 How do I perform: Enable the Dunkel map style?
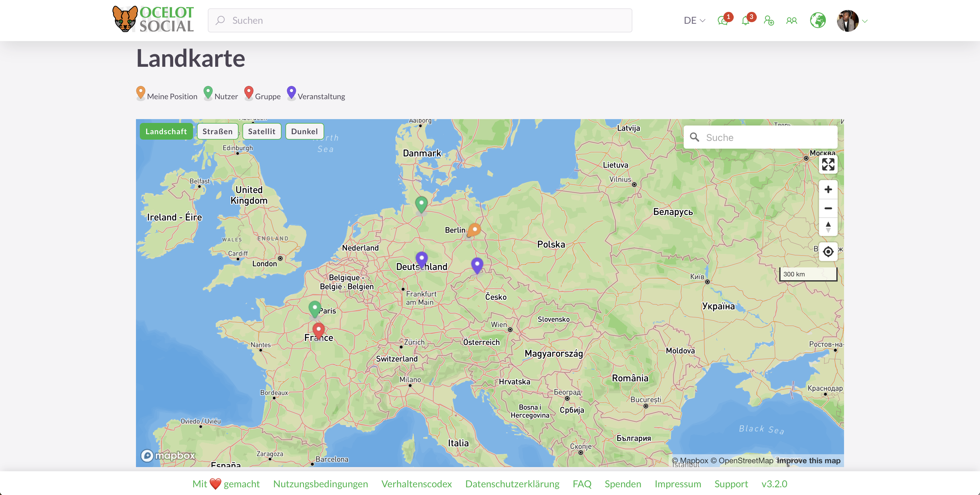pyautogui.click(x=304, y=131)
